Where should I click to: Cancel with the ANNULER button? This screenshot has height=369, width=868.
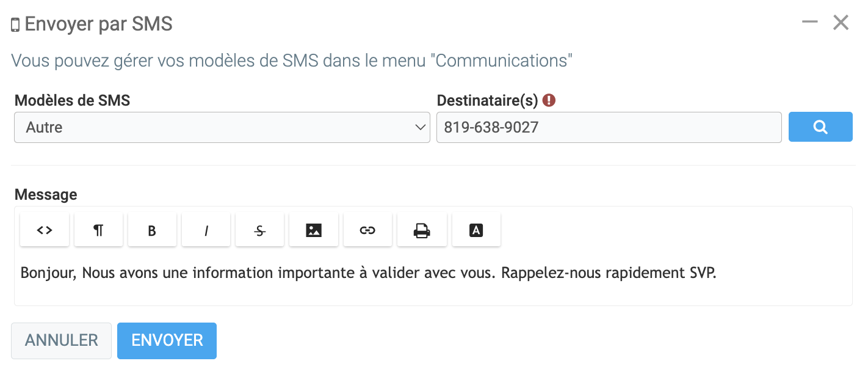click(x=61, y=340)
